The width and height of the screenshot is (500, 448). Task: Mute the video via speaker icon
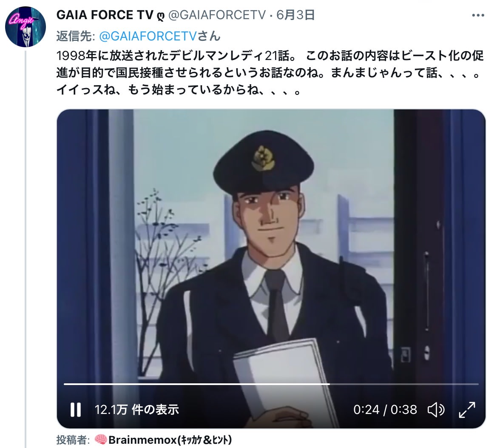click(x=436, y=410)
